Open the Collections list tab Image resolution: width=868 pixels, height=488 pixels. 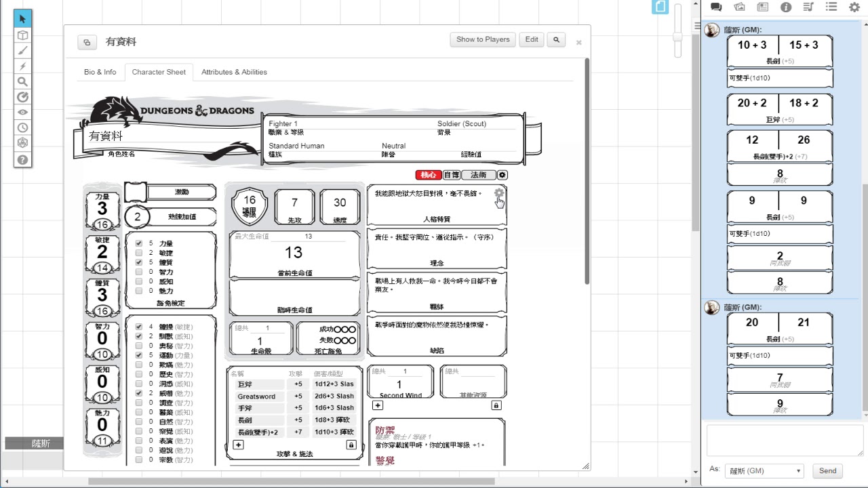click(x=831, y=7)
